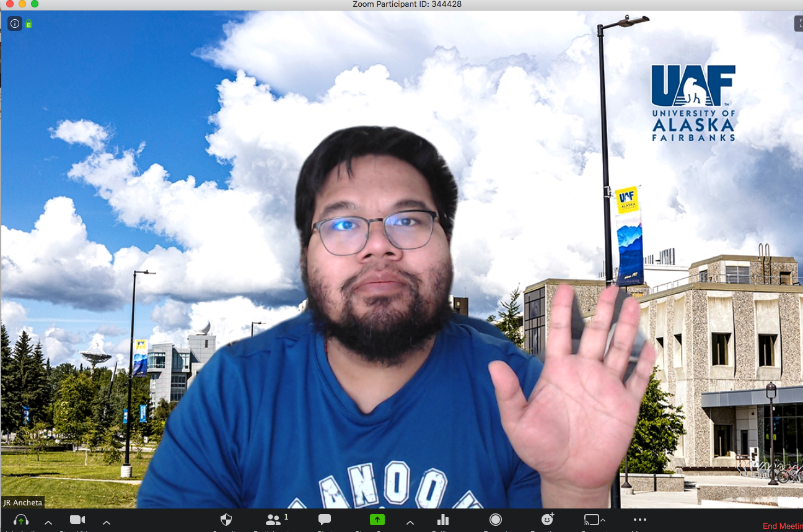The width and height of the screenshot is (803, 532).
Task: Click the green encryption shield icon
Action: click(x=29, y=24)
